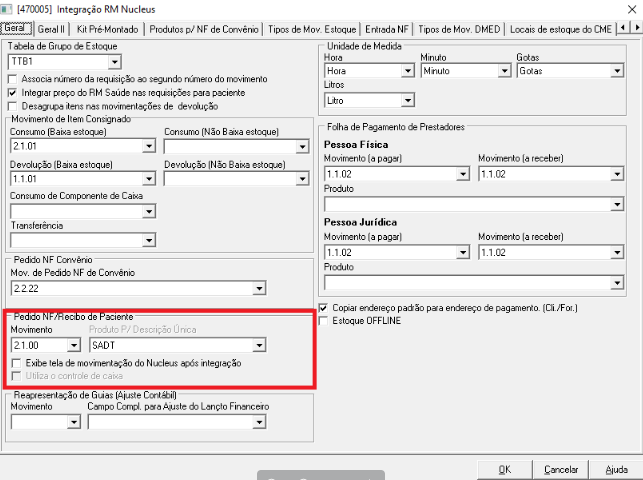Expand the Mov. de Pedido NF de Convênio dropdown
643x480 pixels.
tap(259, 289)
